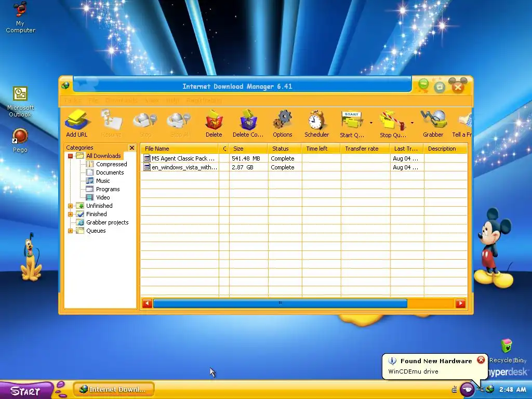The image size is (532, 399).
Task: Open the File menu
Action: [x=93, y=100]
